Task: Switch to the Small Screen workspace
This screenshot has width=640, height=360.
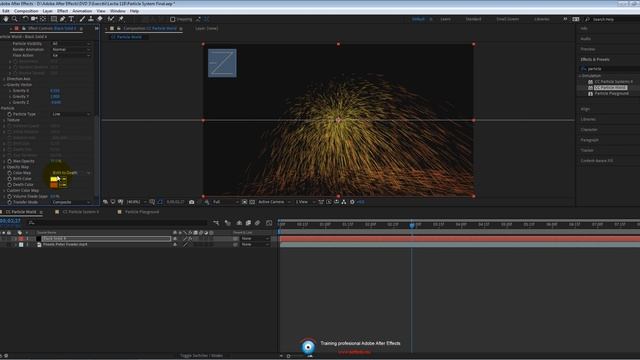Action: click(508, 19)
